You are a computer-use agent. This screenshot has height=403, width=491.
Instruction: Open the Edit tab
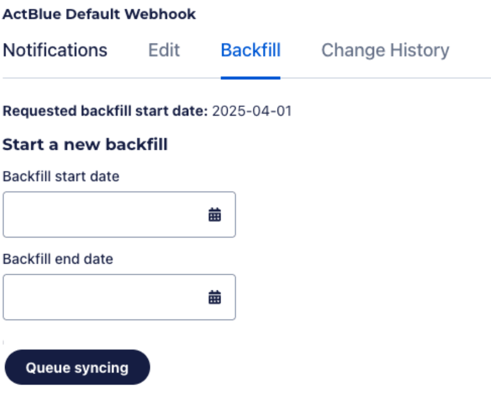coord(164,50)
